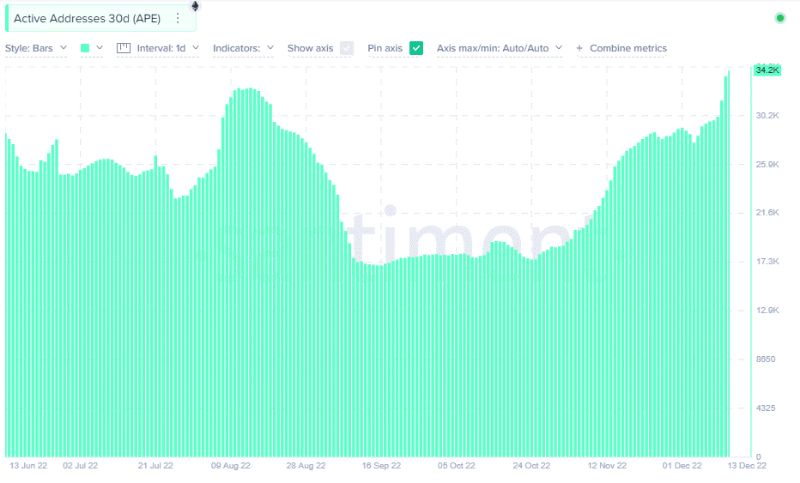Click the 30.2K axis label
This screenshot has width=800, height=483.
[x=767, y=116]
